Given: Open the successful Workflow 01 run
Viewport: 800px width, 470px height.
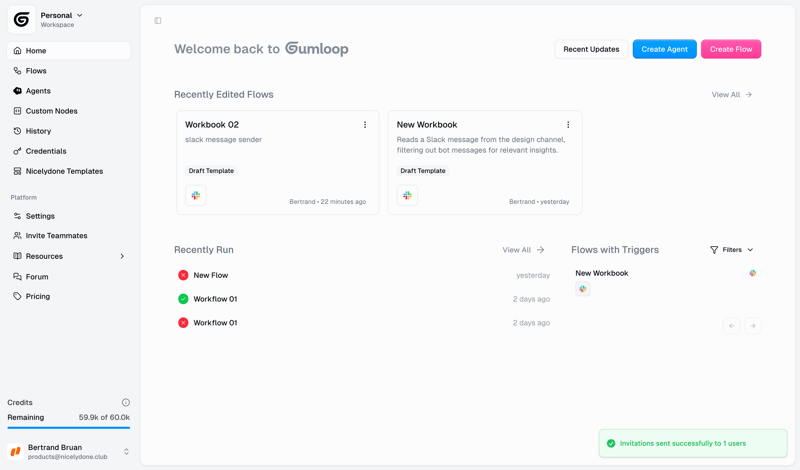Looking at the screenshot, I should click(x=363, y=299).
